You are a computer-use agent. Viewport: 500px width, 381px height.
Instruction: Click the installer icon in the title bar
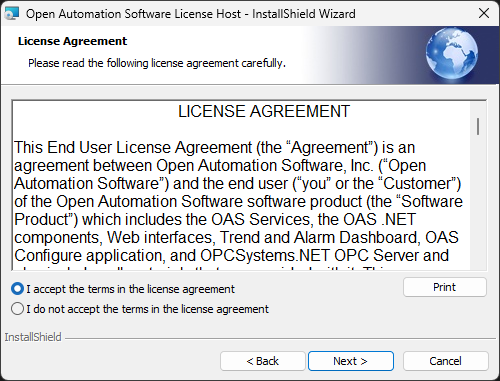(12, 14)
